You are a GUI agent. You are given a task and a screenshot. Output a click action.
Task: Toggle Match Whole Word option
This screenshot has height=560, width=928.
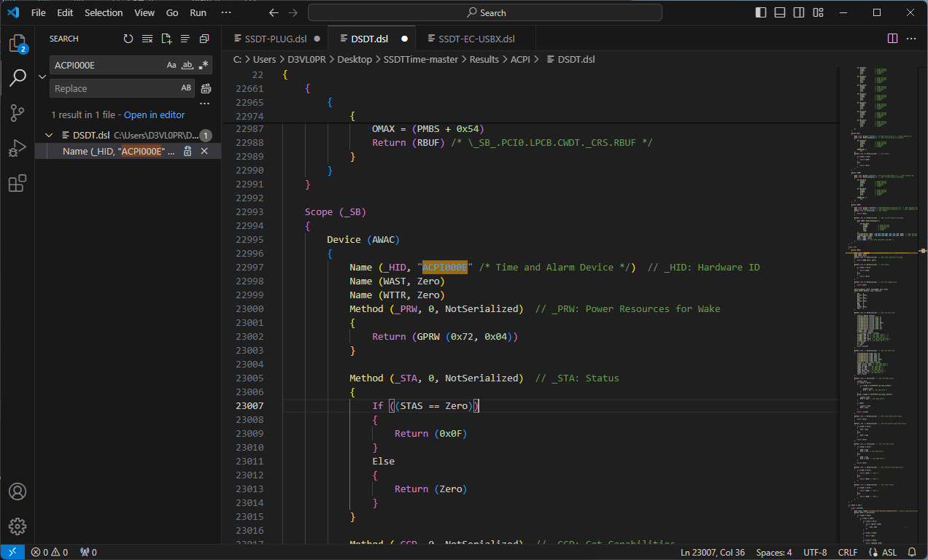coord(187,65)
